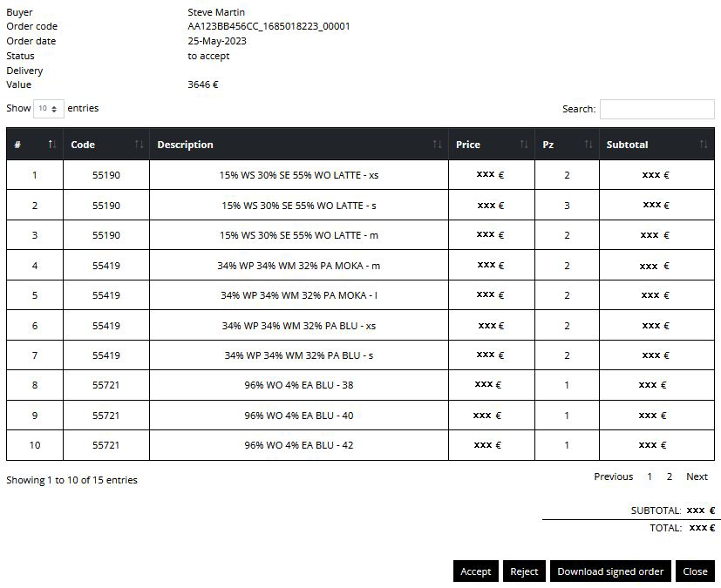Viewport: 721px width, 588px height.
Task: Reject the order
Action: point(524,571)
